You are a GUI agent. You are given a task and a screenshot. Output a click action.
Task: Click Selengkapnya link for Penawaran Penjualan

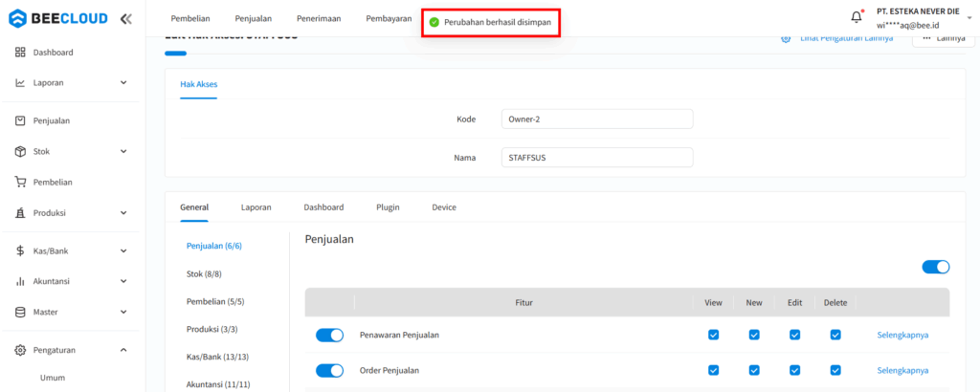pyautogui.click(x=902, y=335)
